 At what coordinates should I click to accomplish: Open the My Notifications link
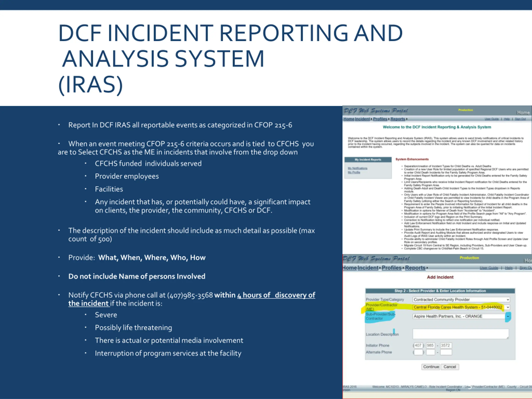(357, 168)
